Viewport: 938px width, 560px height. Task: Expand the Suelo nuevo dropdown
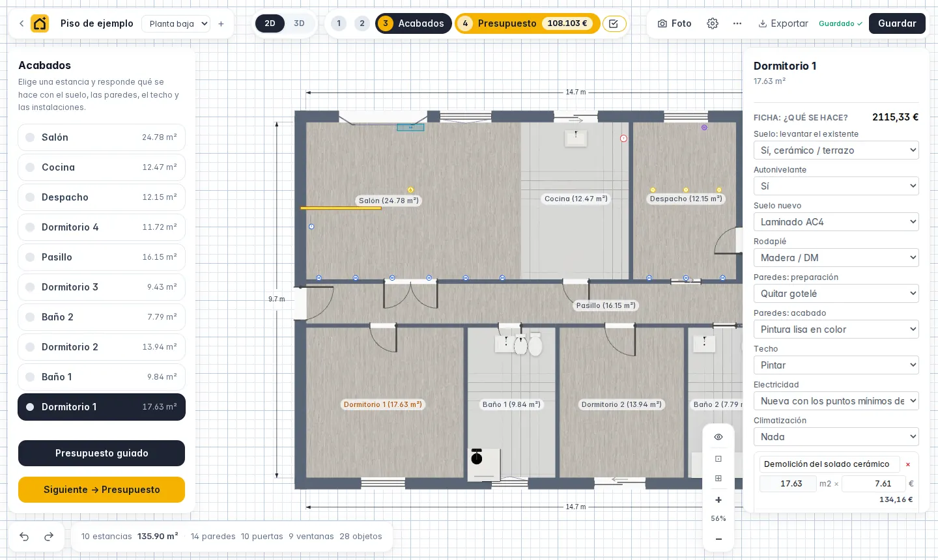pyautogui.click(x=836, y=222)
